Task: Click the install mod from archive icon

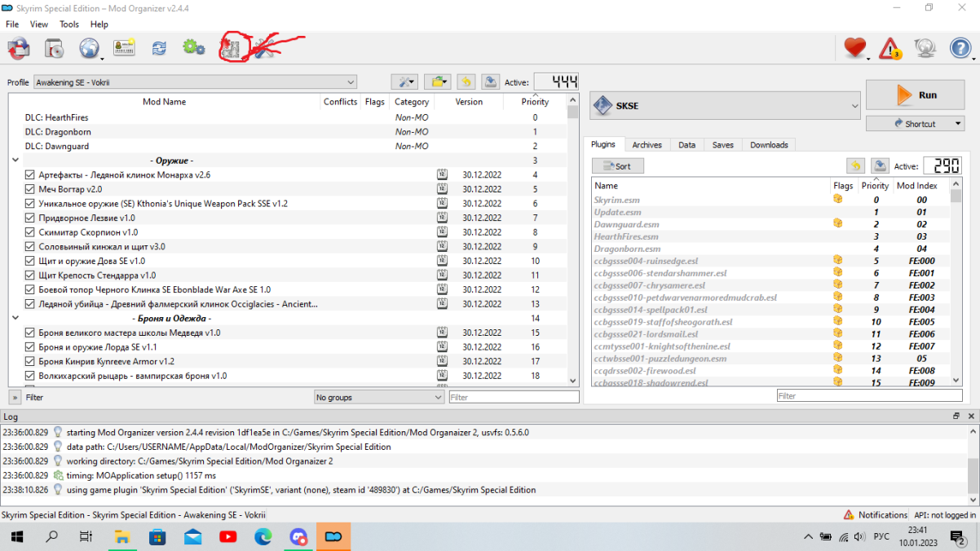Action: [55, 49]
